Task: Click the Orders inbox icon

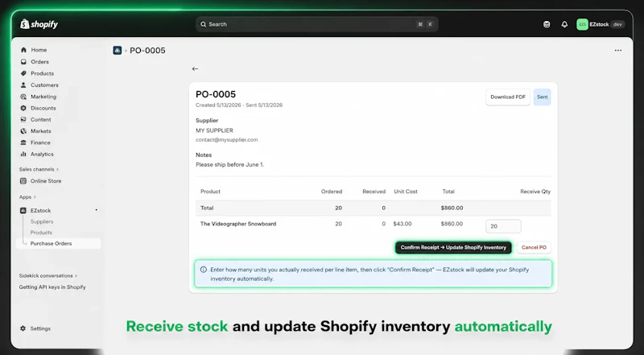Action: point(23,62)
